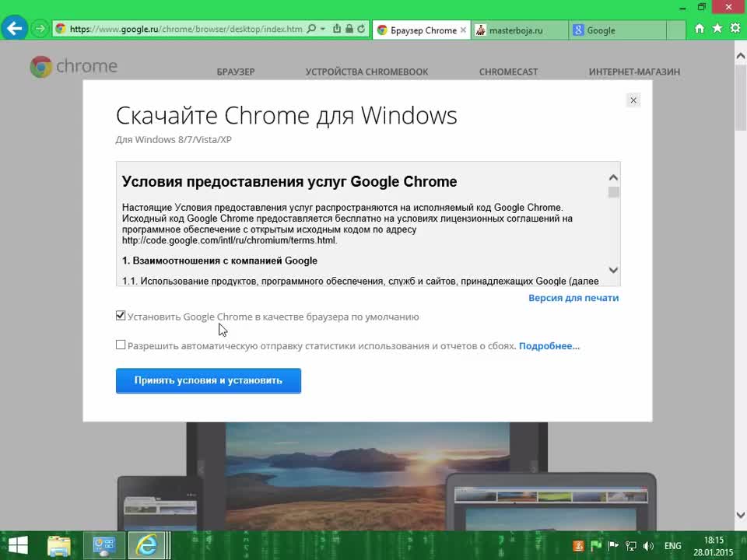The image size is (747, 560).
Task: Click the orange tray icon in the taskbar
Action: coord(578,546)
